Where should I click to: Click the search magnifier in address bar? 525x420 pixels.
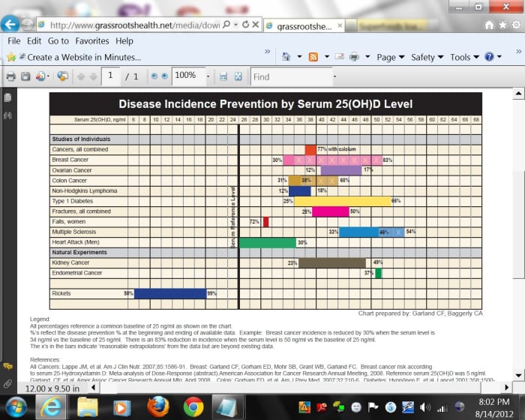click(226, 25)
